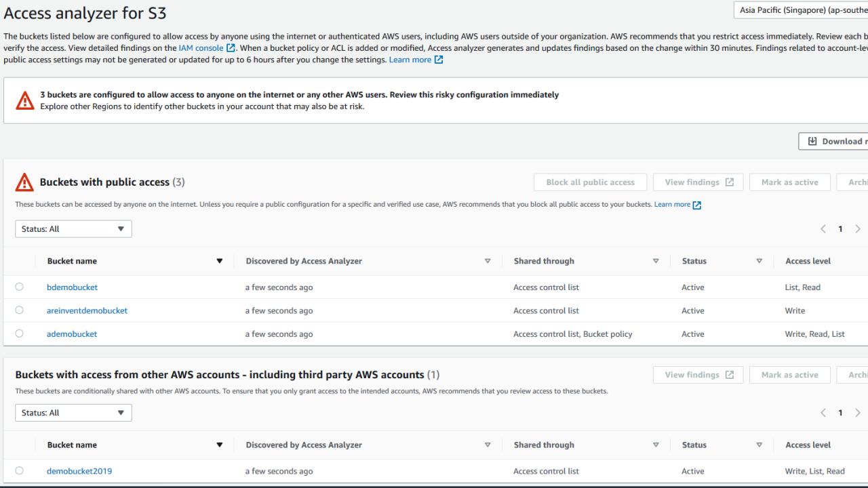
Task: Click the warning triangle icon in the risk banner
Action: point(25,99)
